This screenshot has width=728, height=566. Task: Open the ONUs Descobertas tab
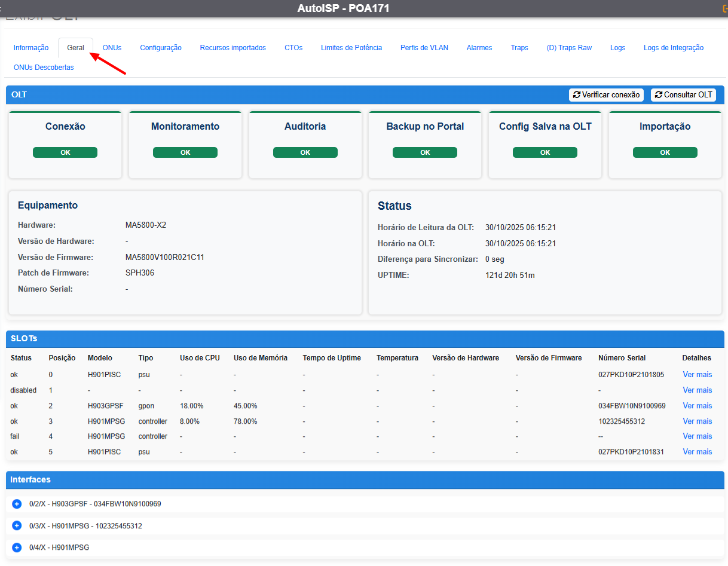click(44, 68)
